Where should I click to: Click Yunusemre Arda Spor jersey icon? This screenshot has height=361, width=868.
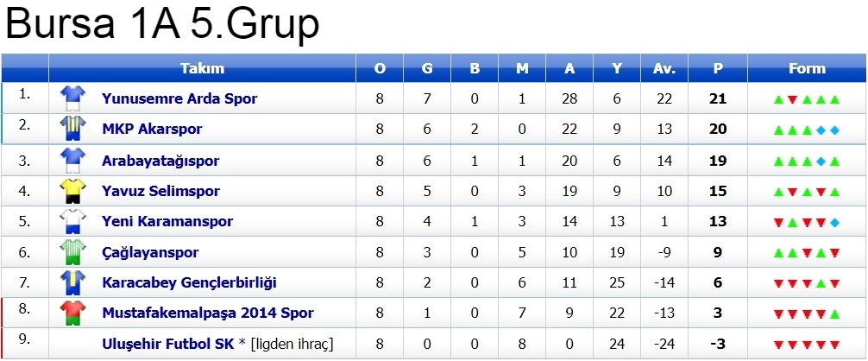(x=72, y=98)
